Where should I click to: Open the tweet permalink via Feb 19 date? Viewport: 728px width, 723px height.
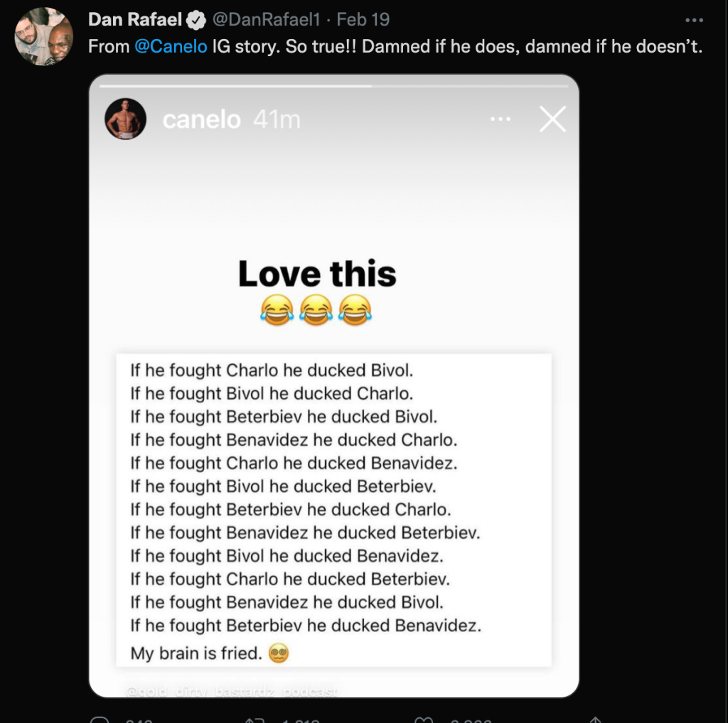363,19
